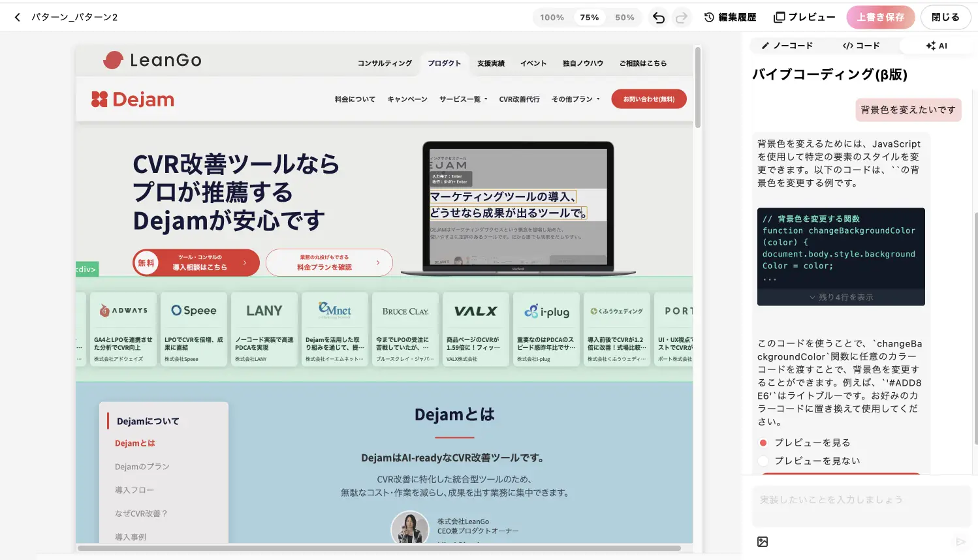
Task: Click the 料金プランを確認 button
Action: point(329,262)
